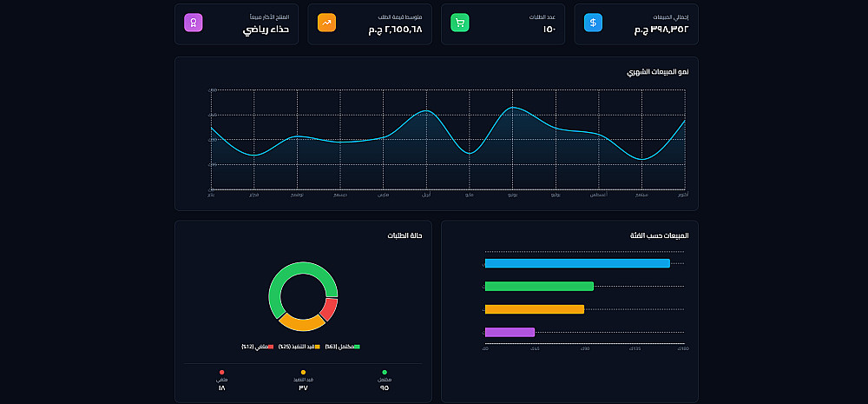Screen dimensions: 868x404
Task: Click the green shopping cart orders icon
Action: [459, 23]
